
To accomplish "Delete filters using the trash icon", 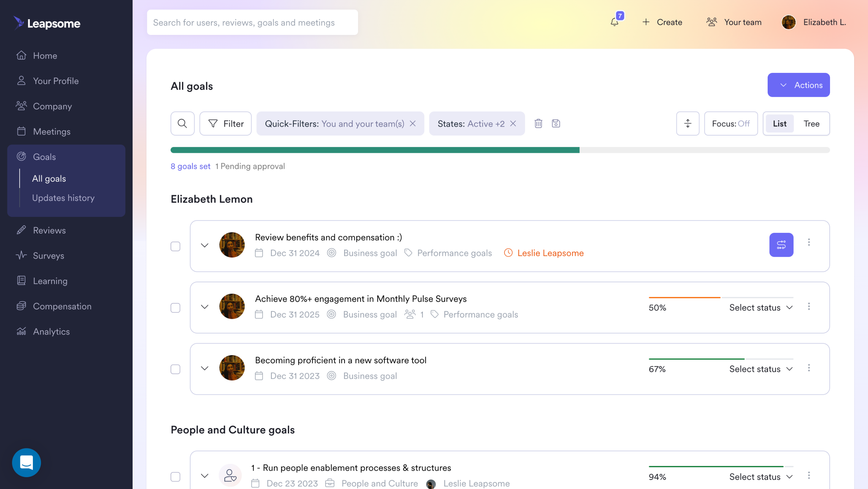I will coord(538,124).
